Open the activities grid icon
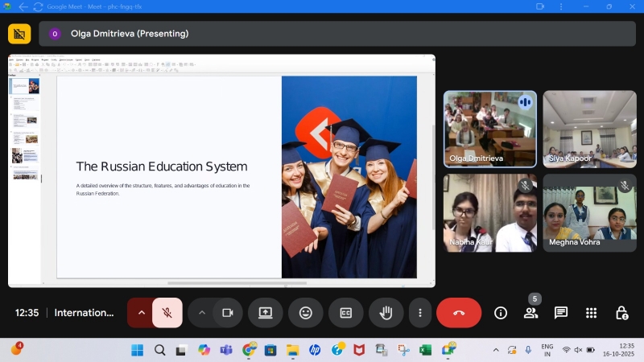This screenshot has width=644, height=362. click(592, 313)
